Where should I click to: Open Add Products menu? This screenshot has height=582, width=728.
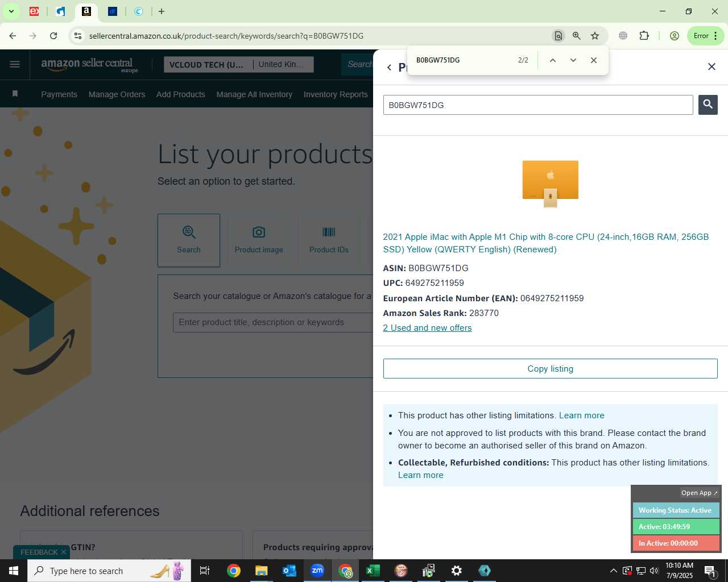point(181,94)
